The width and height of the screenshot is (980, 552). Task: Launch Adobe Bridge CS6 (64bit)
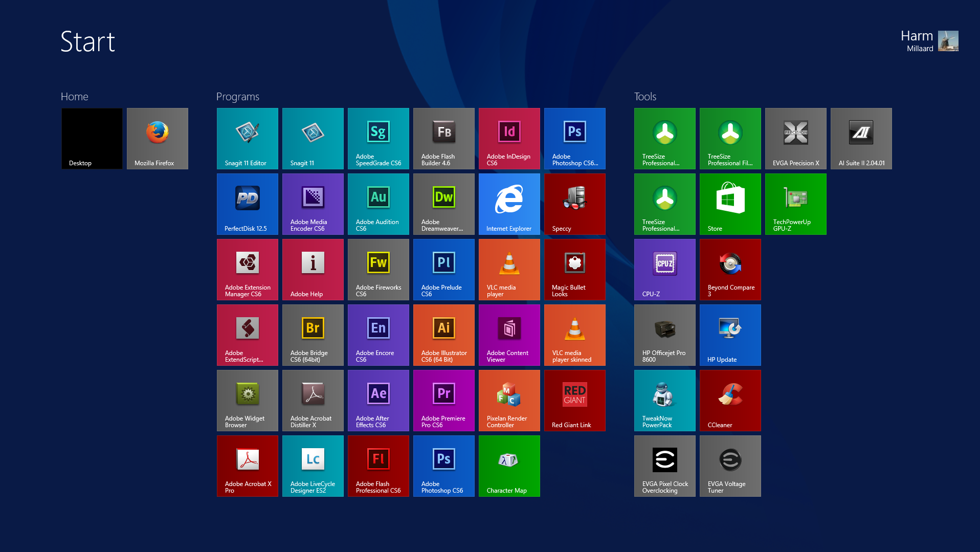tap(313, 335)
